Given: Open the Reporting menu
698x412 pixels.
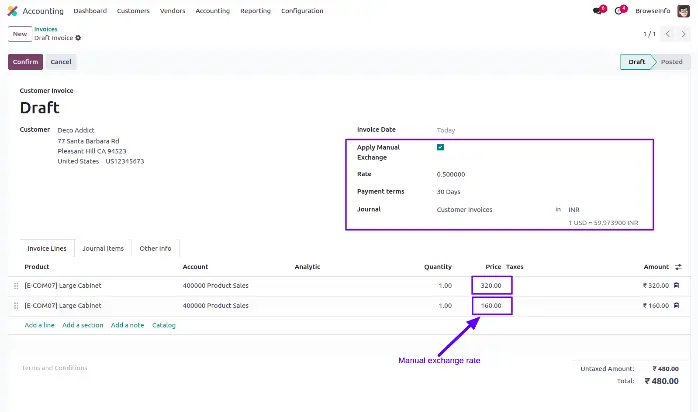Looking at the screenshot, I should click(255, 11).
